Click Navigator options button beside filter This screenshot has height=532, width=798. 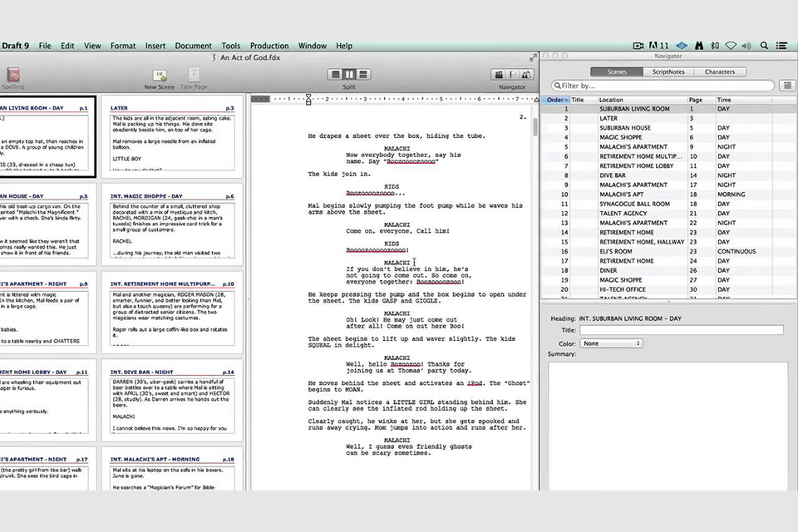click(x=787, y=86)
